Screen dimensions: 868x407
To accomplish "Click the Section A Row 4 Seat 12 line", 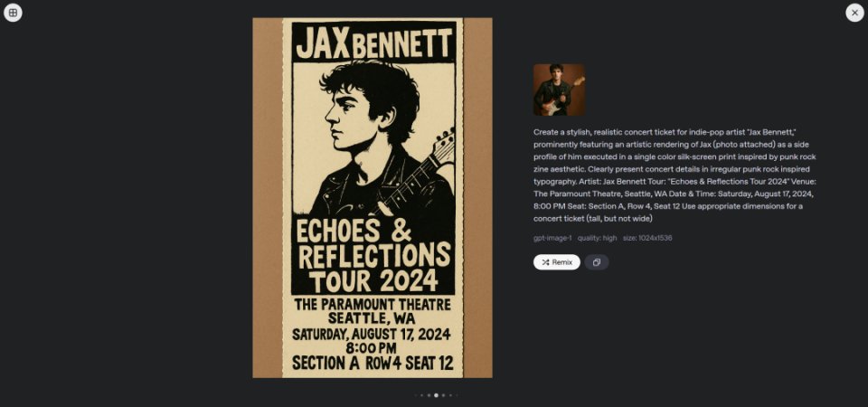I will [x=373, y=364].
